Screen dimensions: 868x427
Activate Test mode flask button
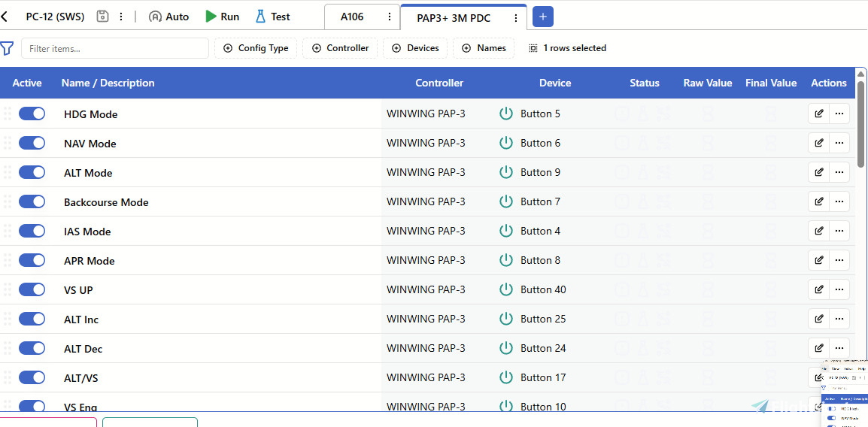(x=272, y=17)
